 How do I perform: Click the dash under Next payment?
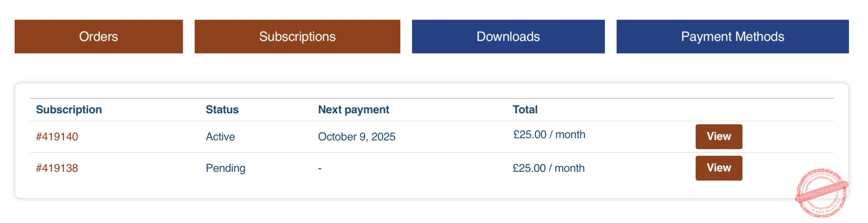(x=320, y=169)
